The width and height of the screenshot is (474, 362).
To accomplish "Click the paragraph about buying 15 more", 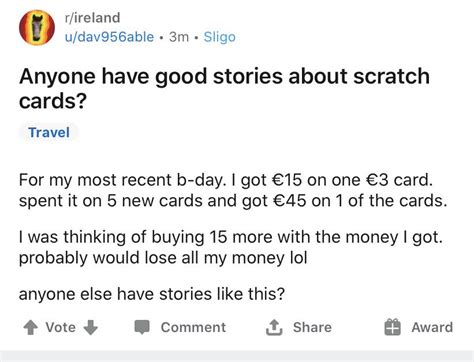I will 231,247.
